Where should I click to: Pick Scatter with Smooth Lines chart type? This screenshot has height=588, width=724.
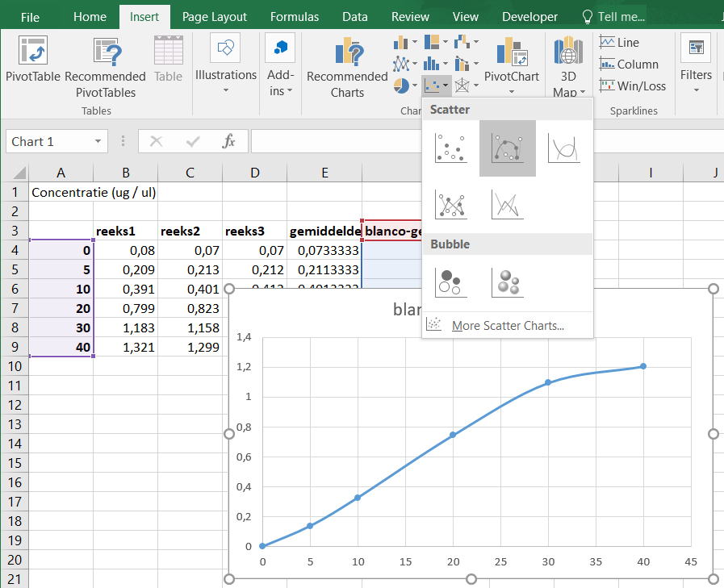coord(563,148)
